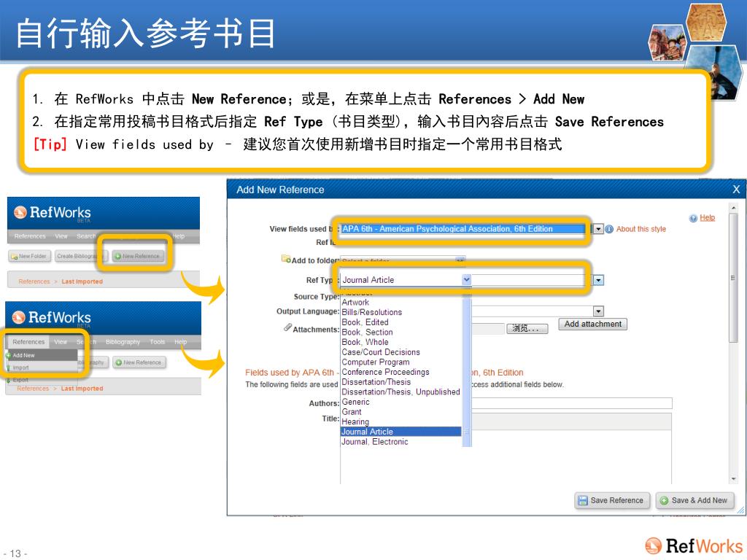Click the attachment file path field

pyautogui.click(x=488, y=328)
